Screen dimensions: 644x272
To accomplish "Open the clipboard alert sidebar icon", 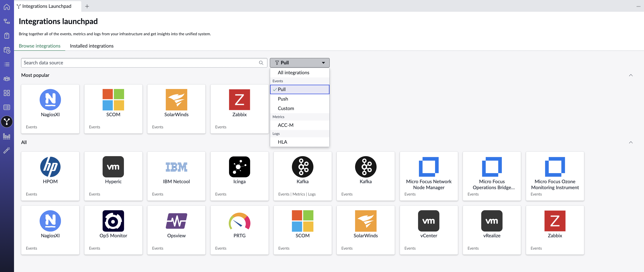I will (x=7, y=36).
